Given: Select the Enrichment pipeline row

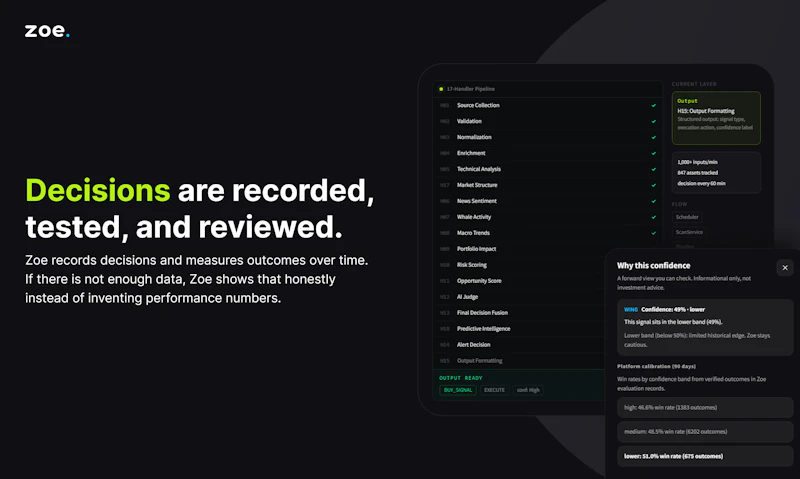Looking at the screenshot, I should pos(547,153).
